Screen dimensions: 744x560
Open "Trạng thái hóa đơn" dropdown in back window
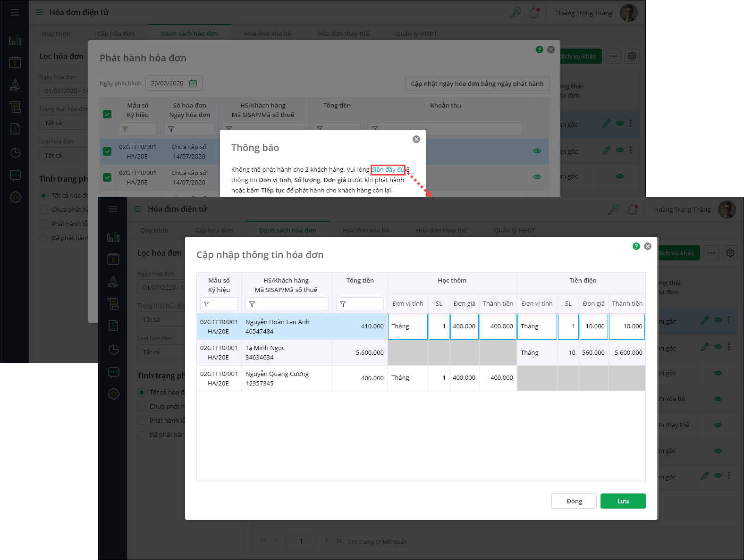(64, 123)
